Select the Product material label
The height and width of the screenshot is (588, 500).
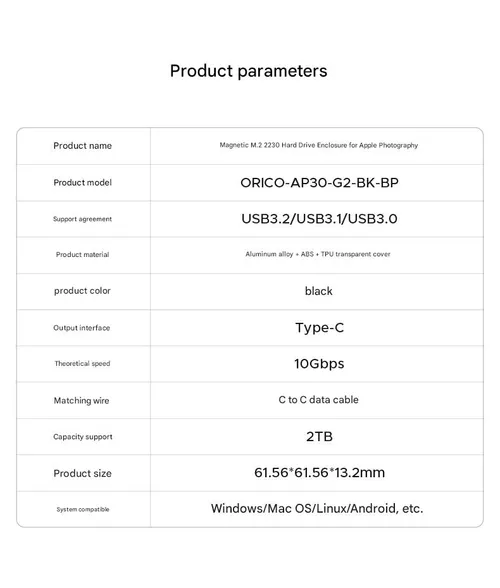(83, 255)
